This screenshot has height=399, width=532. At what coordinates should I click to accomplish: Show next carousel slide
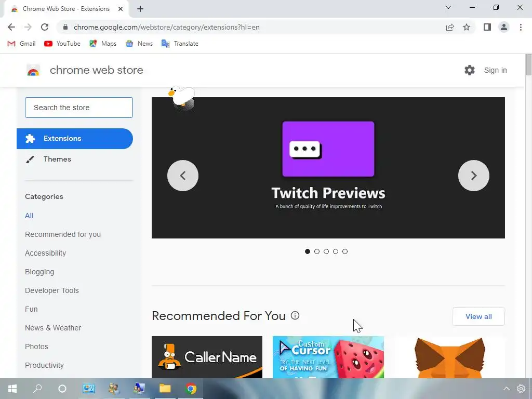coord(474,176)
